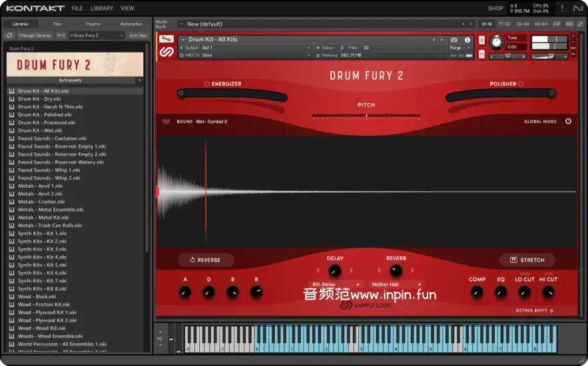Click the camera snapshot icon
This screenshot has height=366, width=588.
click(454, 40)
